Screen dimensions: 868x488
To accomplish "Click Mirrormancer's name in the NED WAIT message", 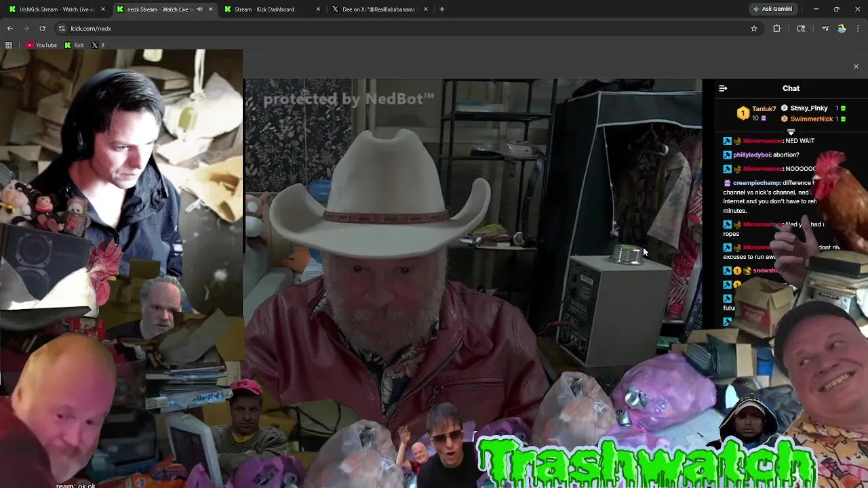I will (763, 141).
